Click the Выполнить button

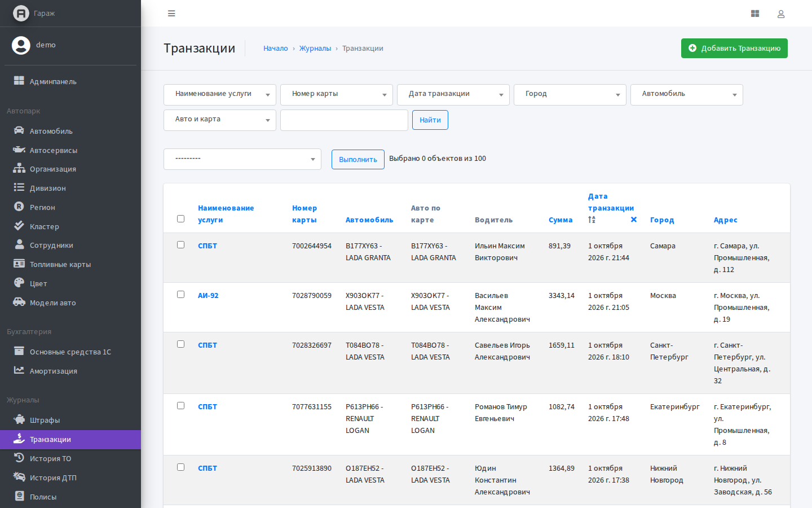(x=358, y=160)
